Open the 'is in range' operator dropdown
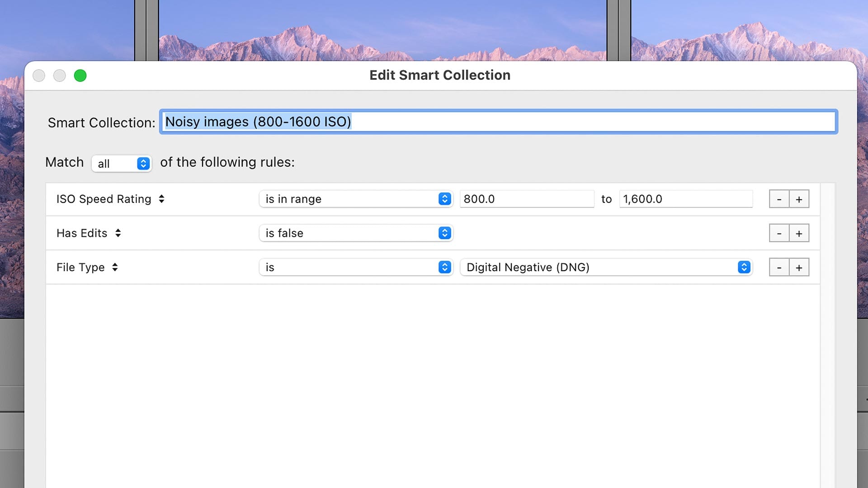The width and height of the screenshot is (868, 488). (x=356, y=199)
